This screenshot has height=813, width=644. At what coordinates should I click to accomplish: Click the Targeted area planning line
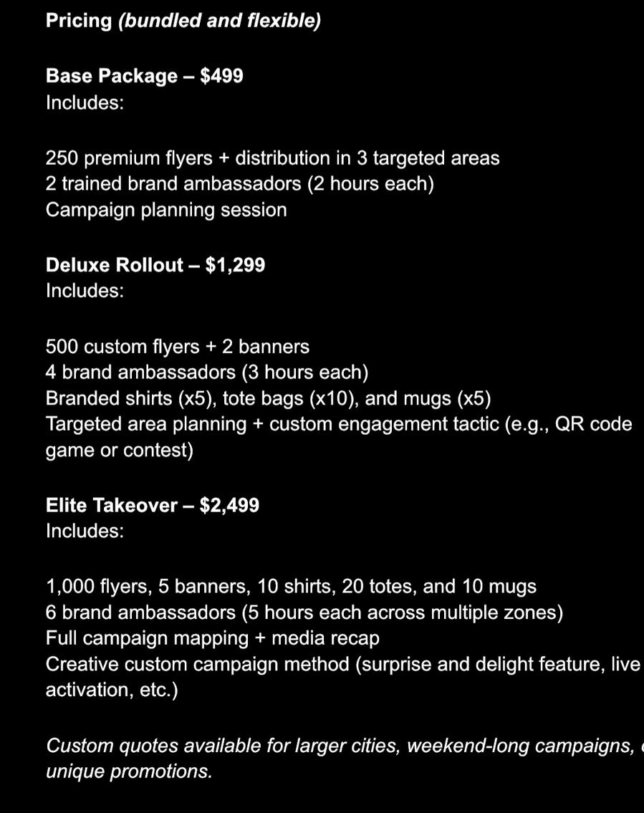(338, 424)
